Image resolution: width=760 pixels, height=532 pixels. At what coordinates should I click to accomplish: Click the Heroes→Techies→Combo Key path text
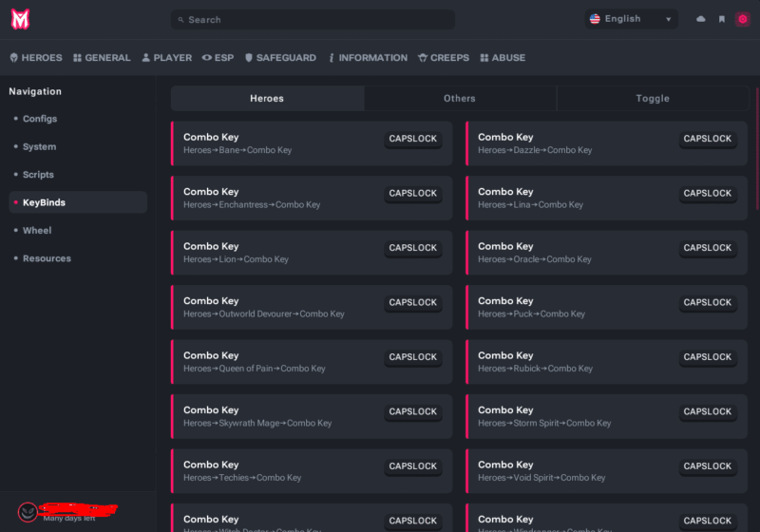coord(242,478)
